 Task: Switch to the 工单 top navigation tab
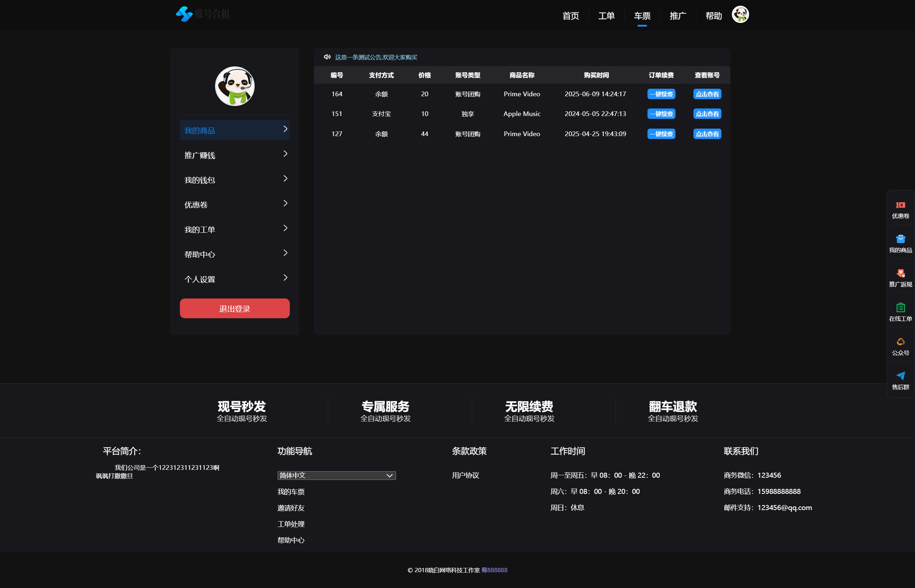[606, 16]
